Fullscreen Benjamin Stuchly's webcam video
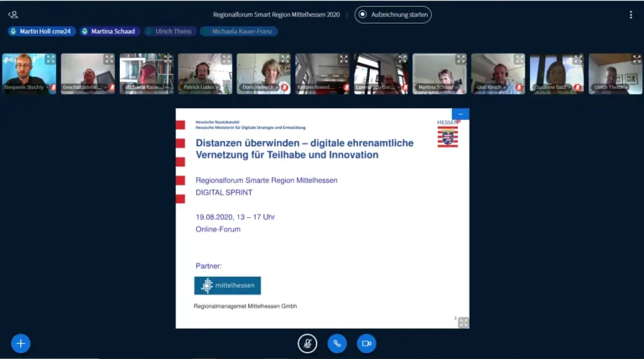This screenshot has width=644, height=359. click(50, 60)
